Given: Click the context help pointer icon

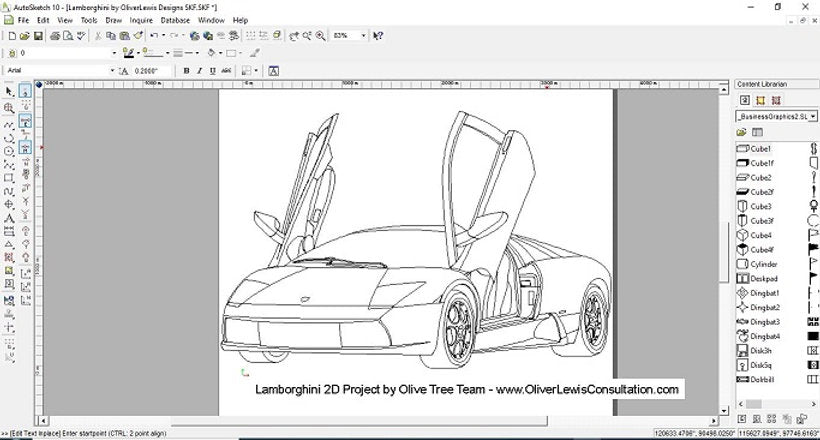Looking at the screenshot, I should (x=378, y=35).
